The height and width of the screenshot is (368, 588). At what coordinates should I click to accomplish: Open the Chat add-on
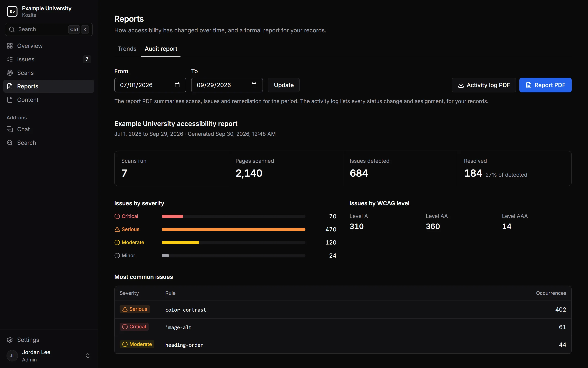(49, 129)
